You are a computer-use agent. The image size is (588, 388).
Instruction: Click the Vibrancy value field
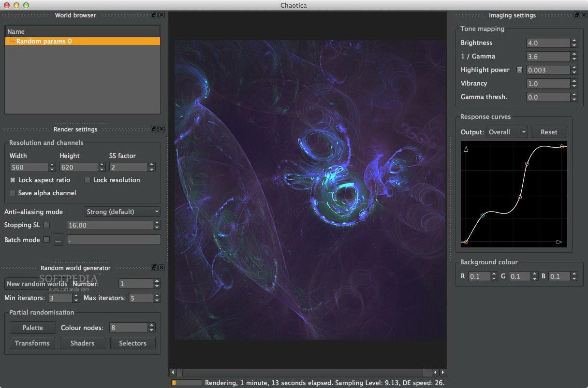pyautogui.click(x=548, y=84)
